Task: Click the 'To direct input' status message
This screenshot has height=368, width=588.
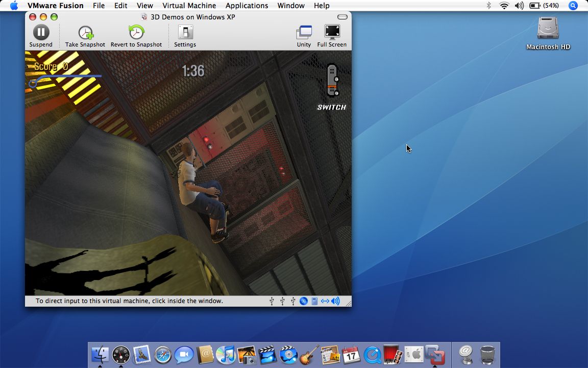Action: click(129, 301)
